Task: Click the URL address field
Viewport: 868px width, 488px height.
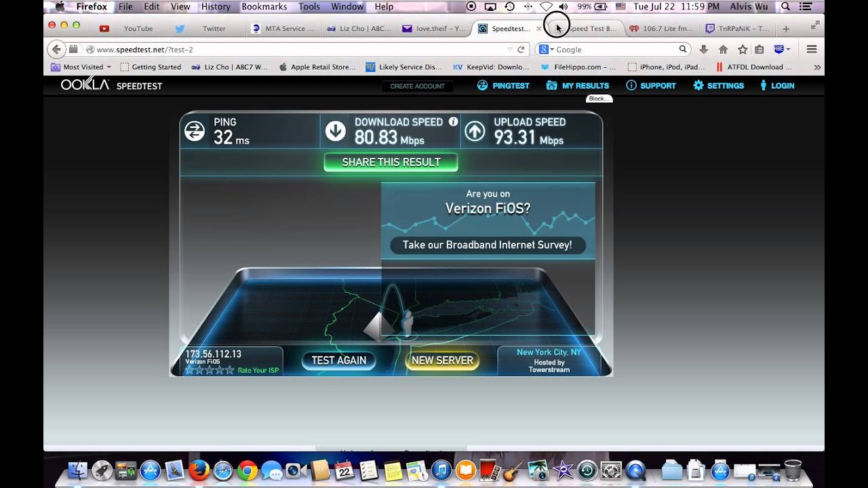Action: tap(298, 49)
